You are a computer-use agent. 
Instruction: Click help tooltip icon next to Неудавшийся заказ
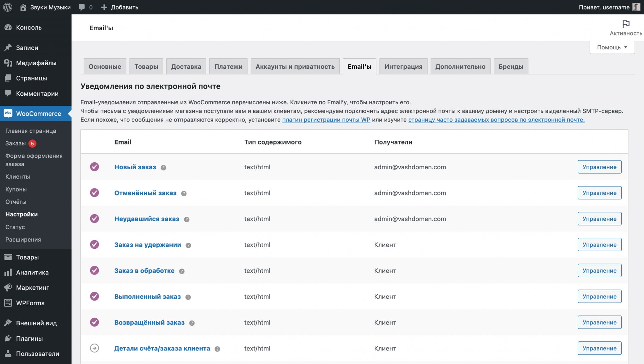pos(186,220)
